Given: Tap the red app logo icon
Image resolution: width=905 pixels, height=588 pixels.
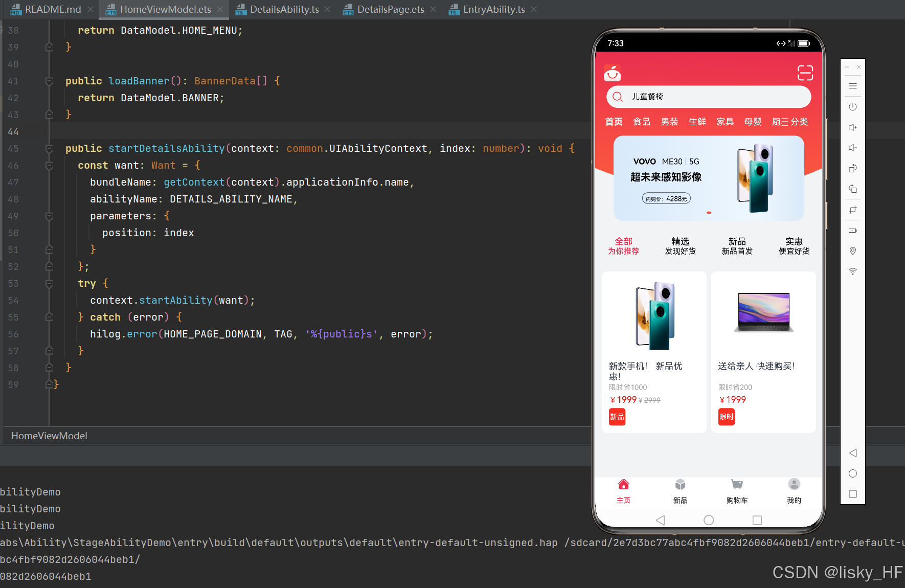Looking at the screenshot, I should tap(612, 73).
